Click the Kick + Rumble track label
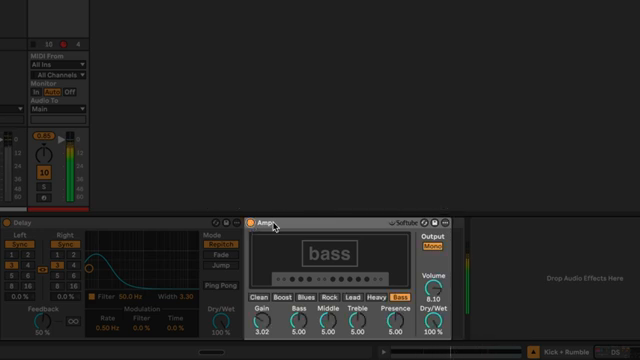The image size is (640, 360). coord(566,352)
